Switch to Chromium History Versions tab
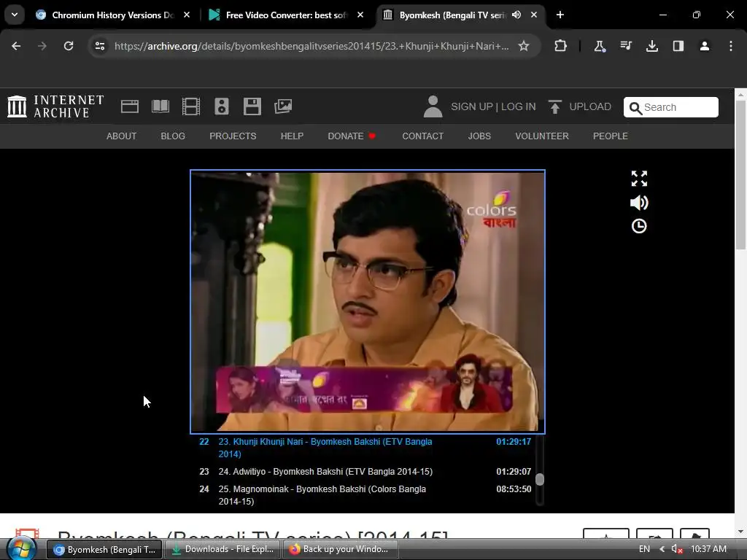The image size is (747, 560). coord(112,15)
